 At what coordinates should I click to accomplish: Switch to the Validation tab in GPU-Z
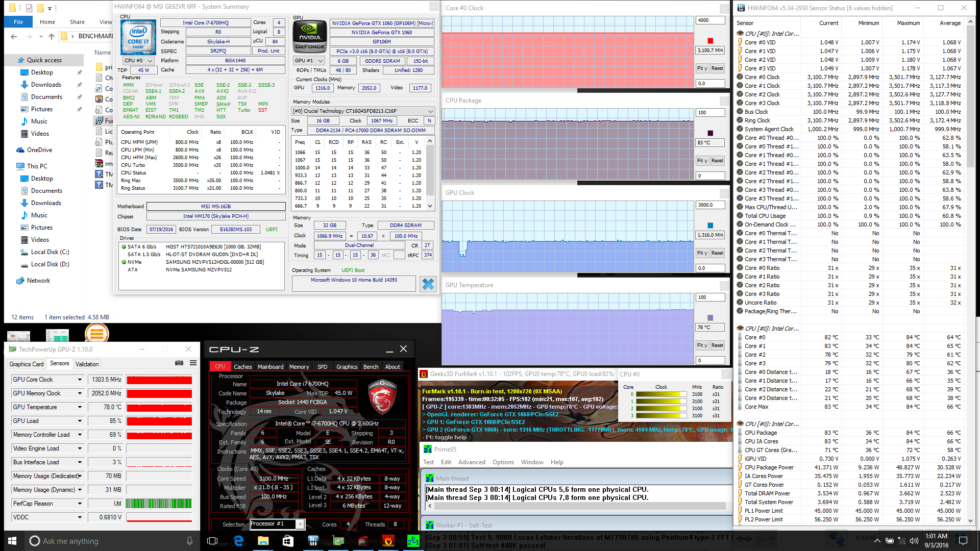pyautogui.click(x=87, y=364)
